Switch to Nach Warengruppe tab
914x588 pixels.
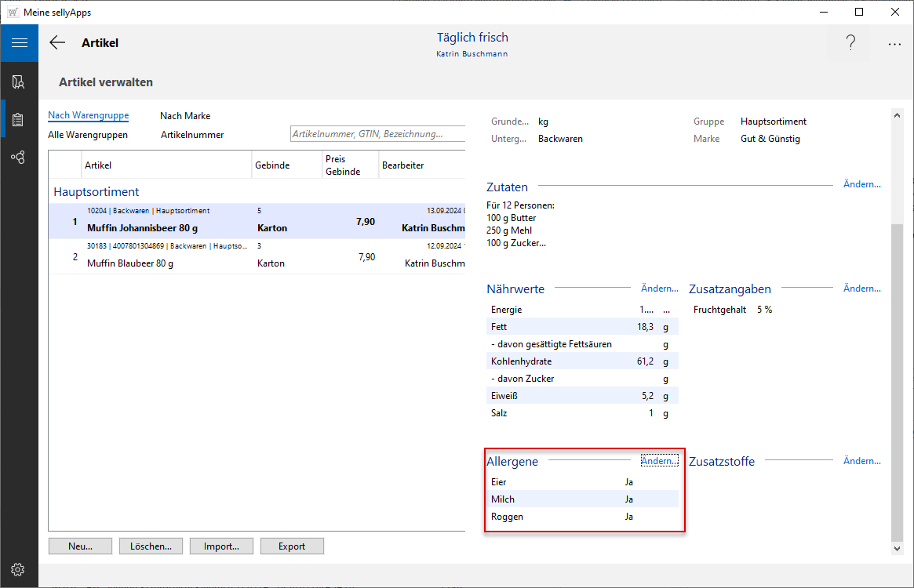click(88, 116)
